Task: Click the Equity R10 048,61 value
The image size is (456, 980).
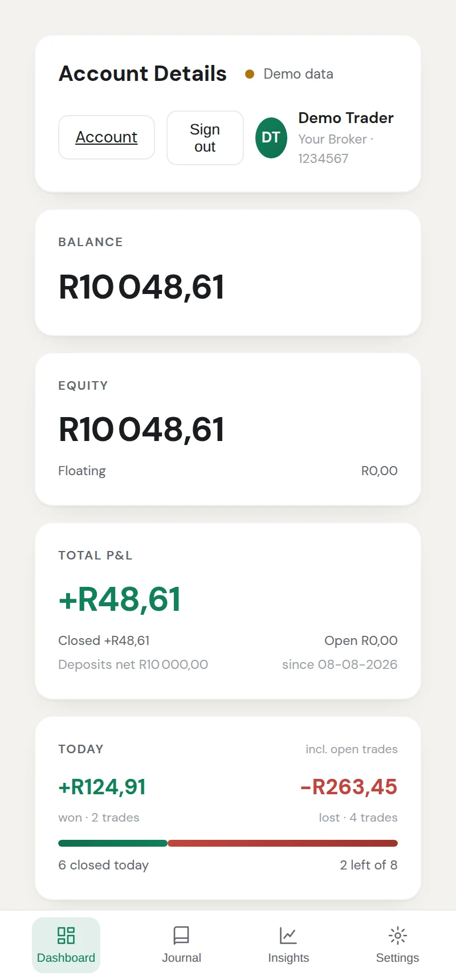Action: (141, 429)
